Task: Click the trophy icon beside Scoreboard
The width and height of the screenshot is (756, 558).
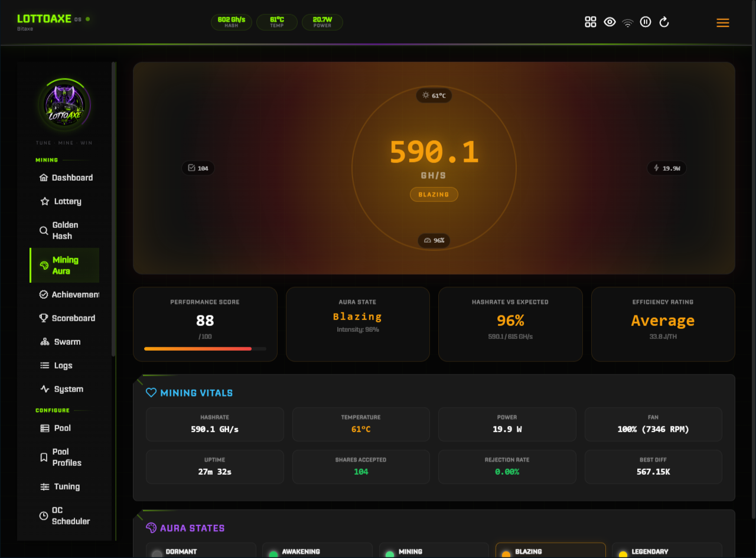Action: pyautogui.click(x=44, y=318)
